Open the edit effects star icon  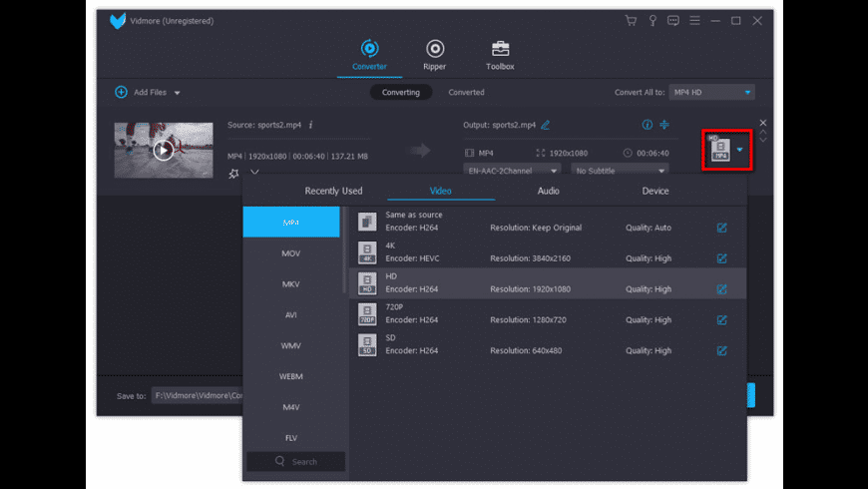[x=233, y=173]
